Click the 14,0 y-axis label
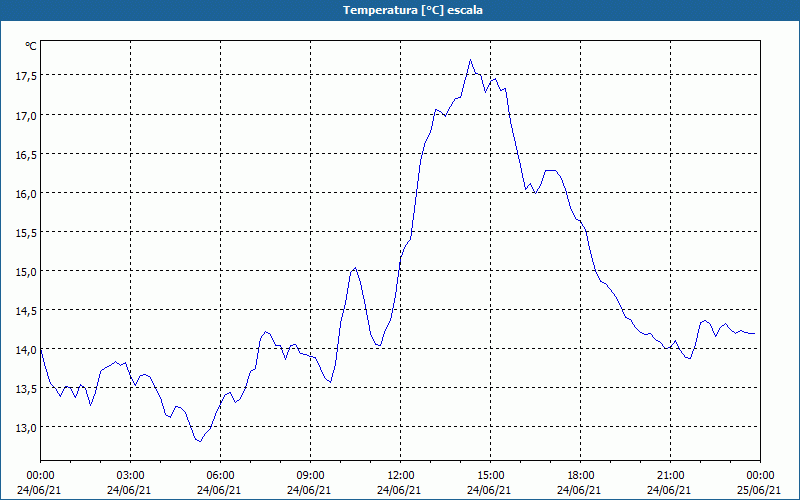The width and height of the screenshot is (800, 500). 26,350
